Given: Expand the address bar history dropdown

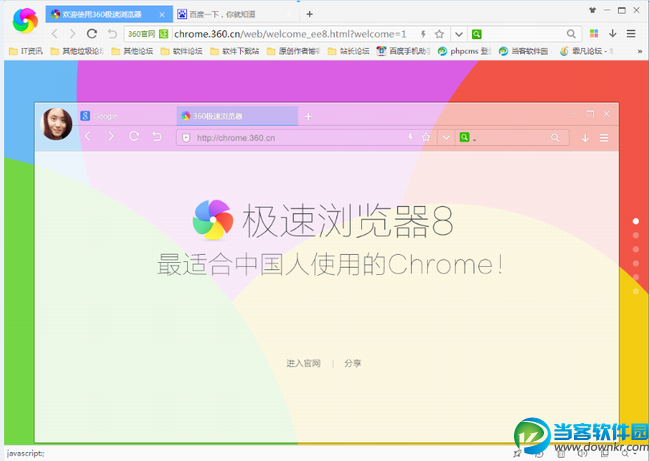Looking at the screenshot, I should click(458, 34).
